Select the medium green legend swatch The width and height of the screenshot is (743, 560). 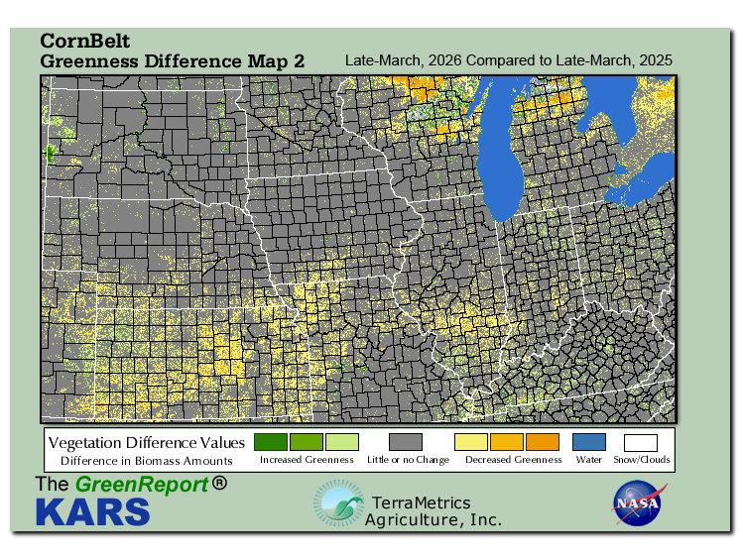(306, 441)
